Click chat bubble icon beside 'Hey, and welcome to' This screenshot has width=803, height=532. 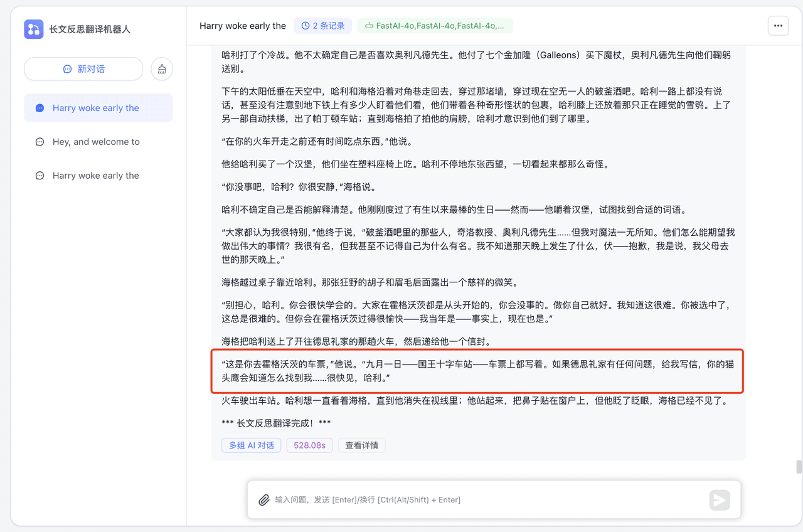[x=40, y=142]
